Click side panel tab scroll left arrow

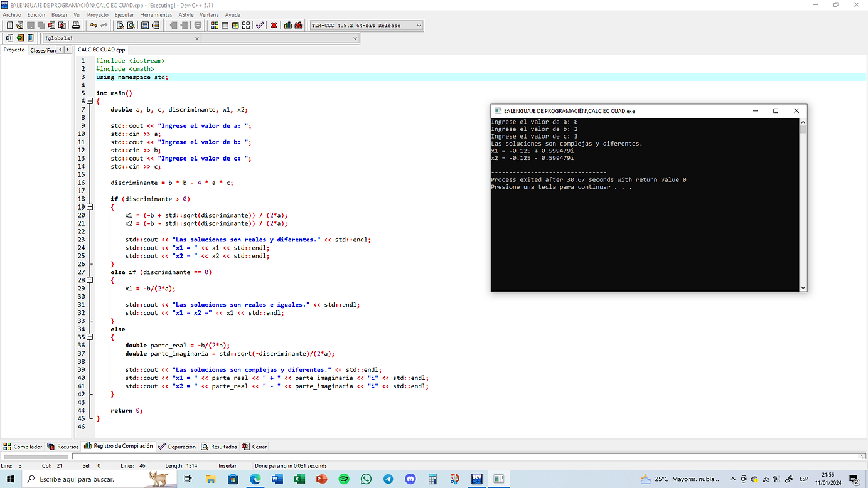point(60,50)
